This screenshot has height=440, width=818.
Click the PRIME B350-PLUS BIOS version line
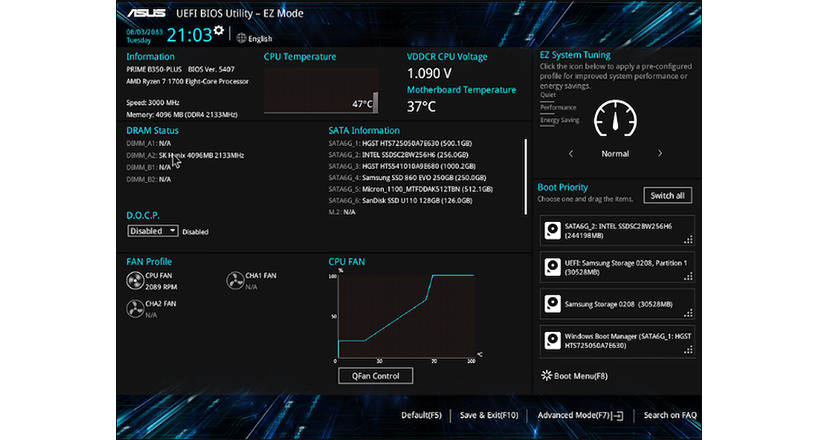pos(181,69)
